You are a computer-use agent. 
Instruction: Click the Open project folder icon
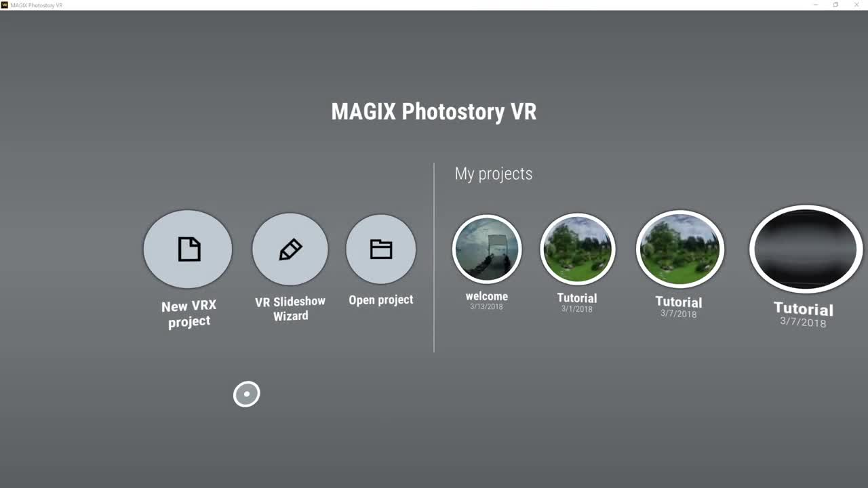(380, 249)
